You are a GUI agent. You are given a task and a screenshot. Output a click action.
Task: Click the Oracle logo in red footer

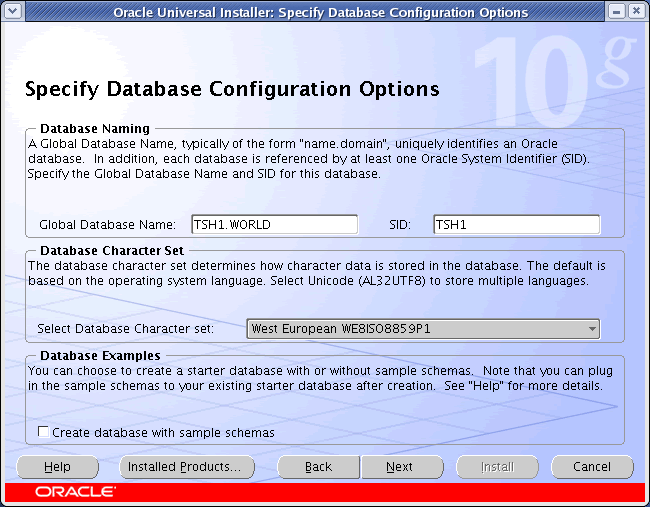coord(75,492)
